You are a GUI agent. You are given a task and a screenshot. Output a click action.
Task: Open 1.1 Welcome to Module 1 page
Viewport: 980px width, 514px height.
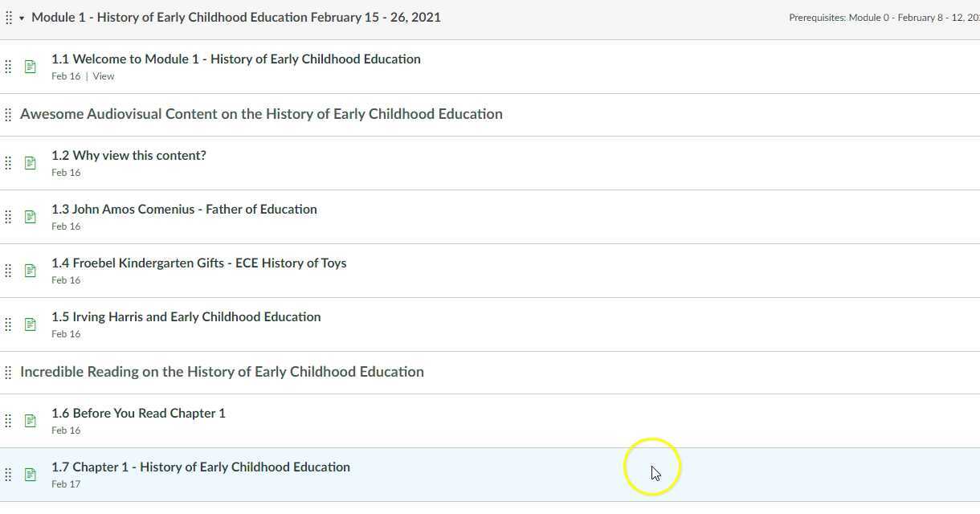pyautogui.click(x=235, y=59)
